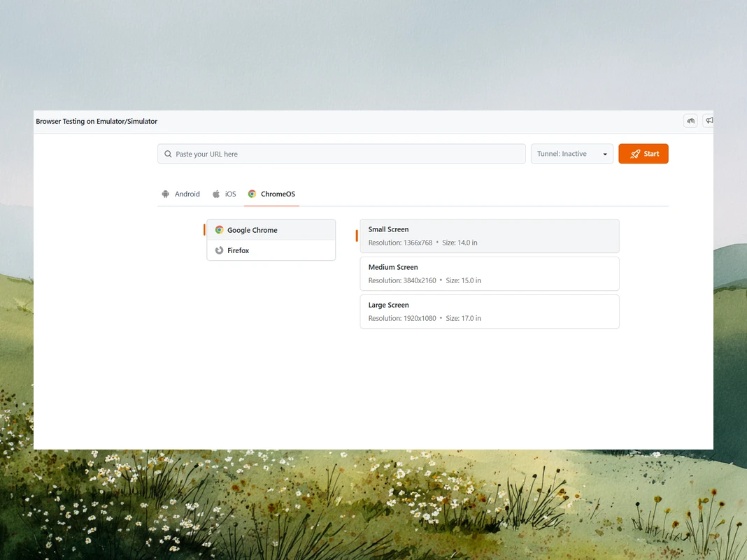Select the Large Screen card
The image size is (747, 560).
click(490, 311)
